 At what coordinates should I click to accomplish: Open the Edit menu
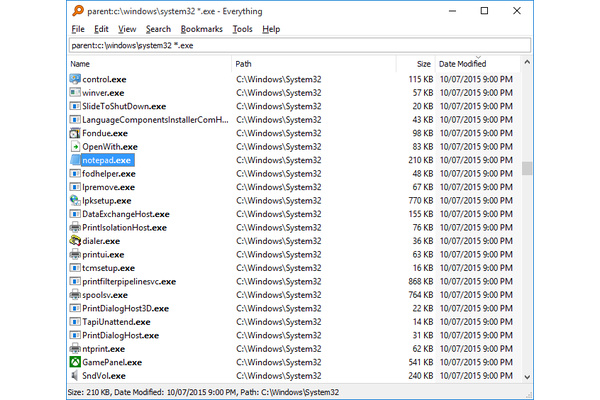pyautogui.click(x=101, y=29)
